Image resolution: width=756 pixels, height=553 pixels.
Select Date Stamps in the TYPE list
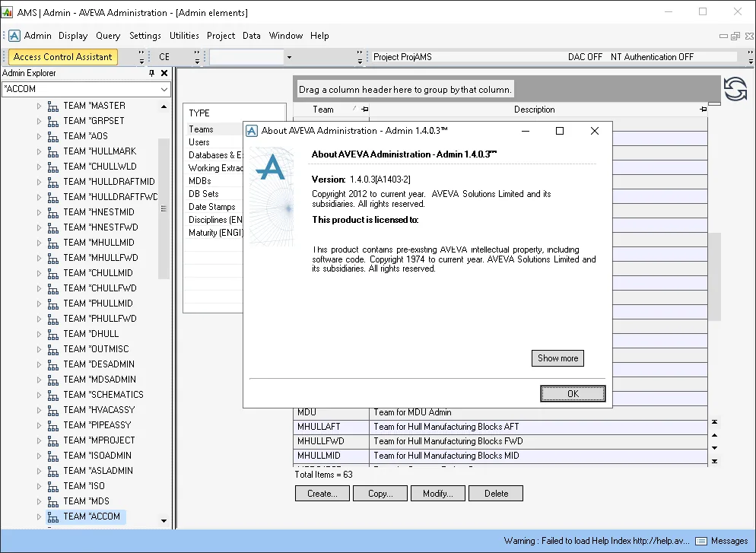click(212, 207)
